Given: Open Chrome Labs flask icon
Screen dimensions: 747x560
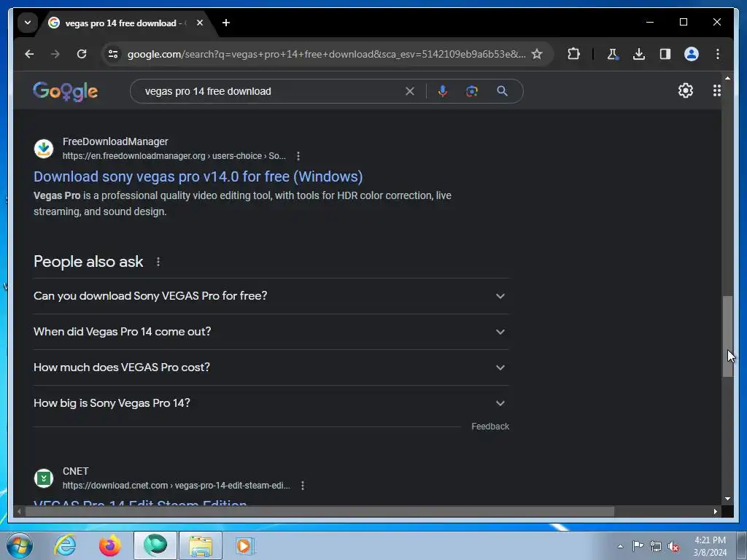Looking at the screenshot, I should pyautogui.click(x=613, y=54).
